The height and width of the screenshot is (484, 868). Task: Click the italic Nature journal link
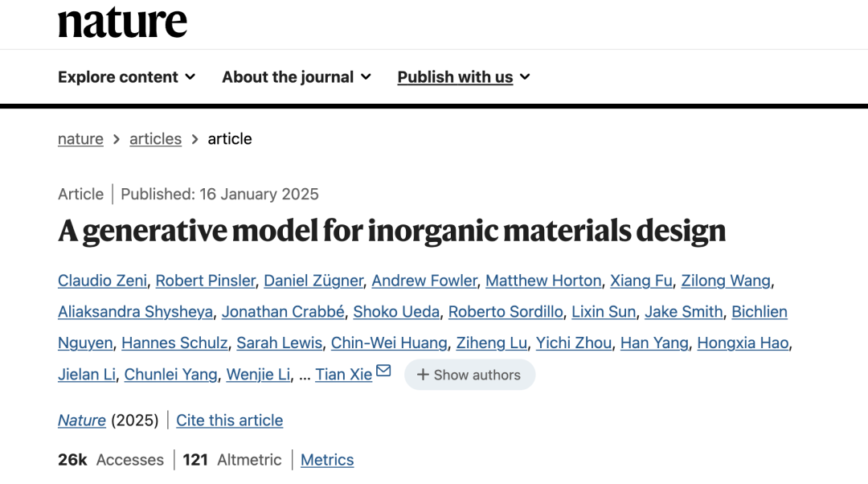pos(82,420)
